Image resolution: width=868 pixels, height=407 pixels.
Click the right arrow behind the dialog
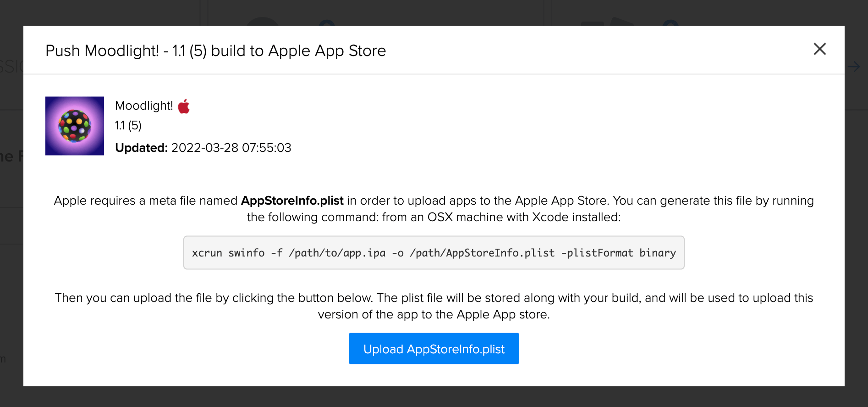click(x=854, y=67)
